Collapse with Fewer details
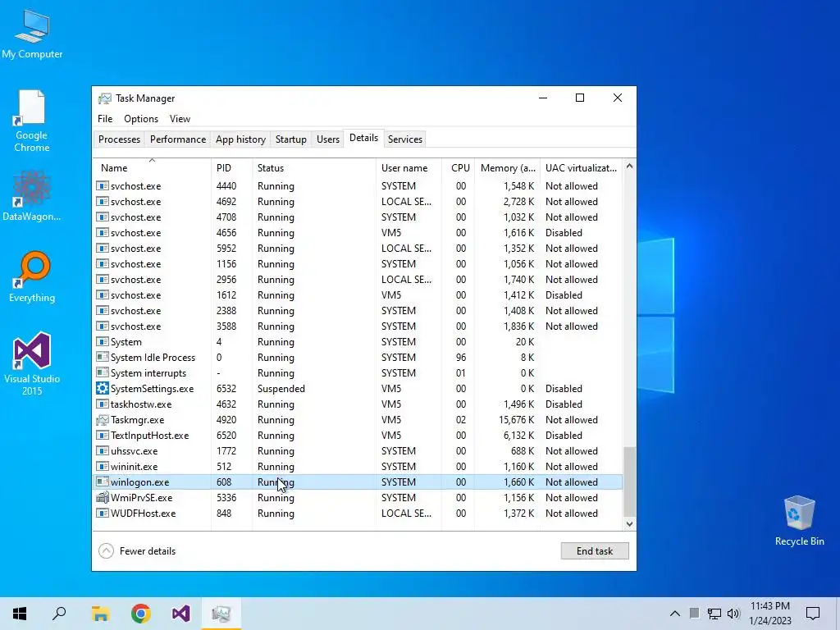Viewport: 840px width, 630px height. point(138,550)
